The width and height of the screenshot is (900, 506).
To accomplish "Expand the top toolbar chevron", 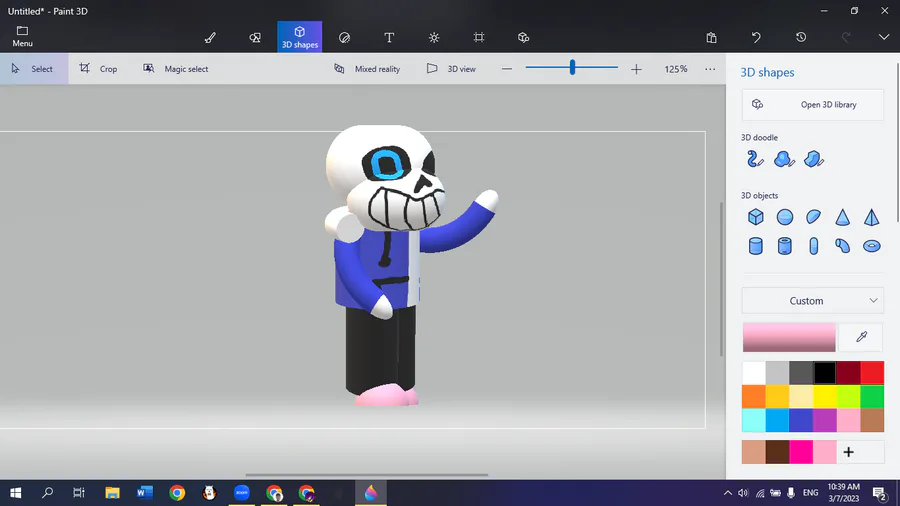I will point(884,37).
